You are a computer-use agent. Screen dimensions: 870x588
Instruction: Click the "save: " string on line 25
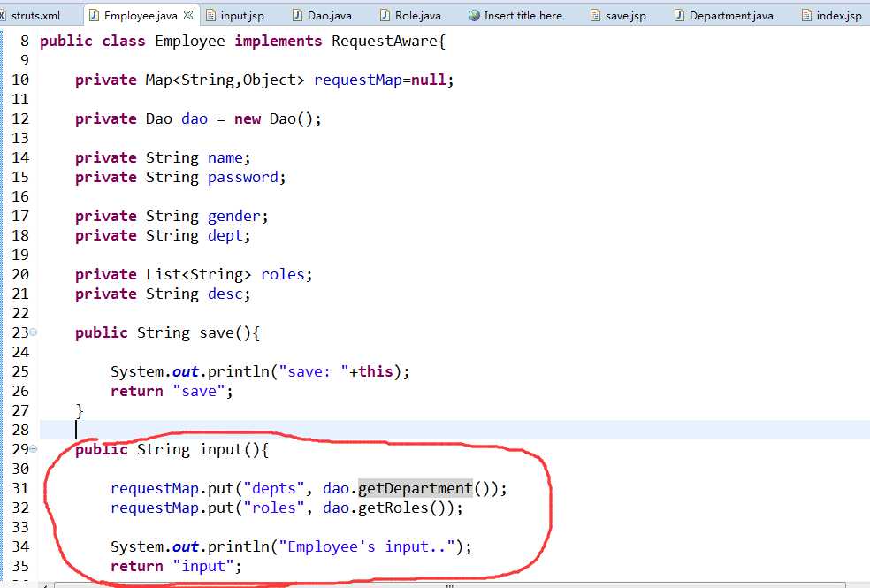(x=314, y=371)
